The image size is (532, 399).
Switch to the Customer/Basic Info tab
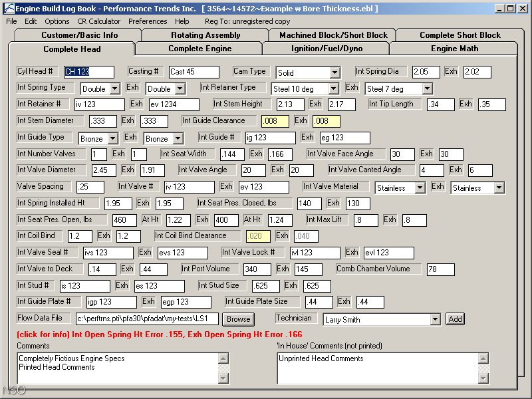(79, 35)
